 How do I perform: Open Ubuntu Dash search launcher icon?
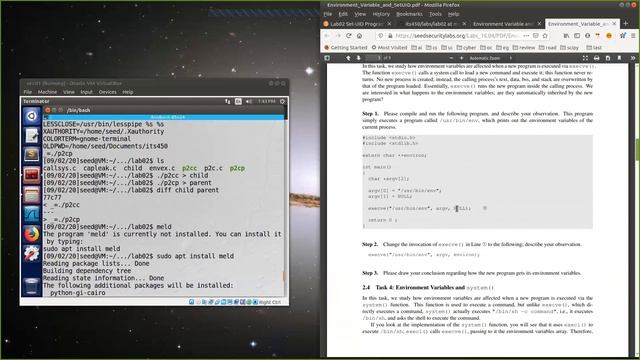[x=31, y=116]
